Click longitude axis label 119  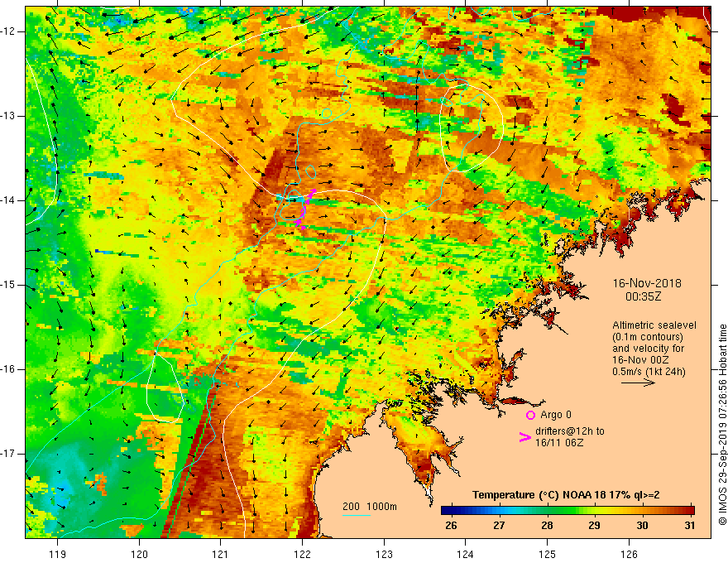click(x=58, y=554)
